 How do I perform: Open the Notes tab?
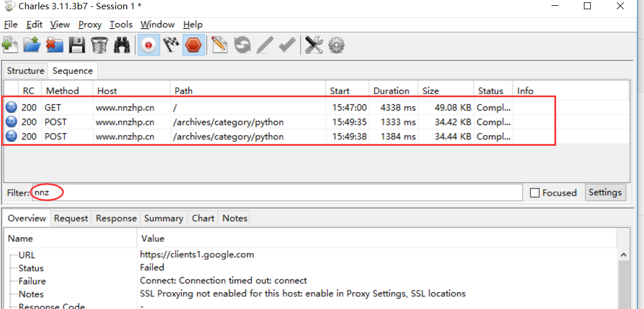pyautogui.click(x=235, y=218)
